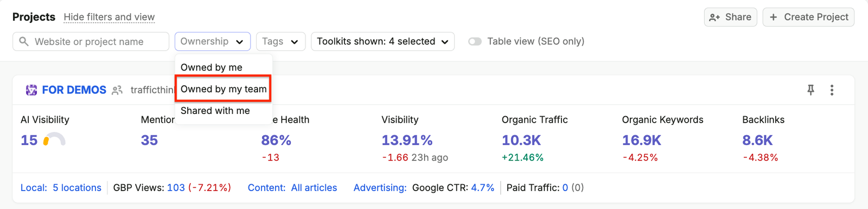Click Hide filters and view link
Image resolution: width=868 pixels, height=209 pixels.
point(109,17)
